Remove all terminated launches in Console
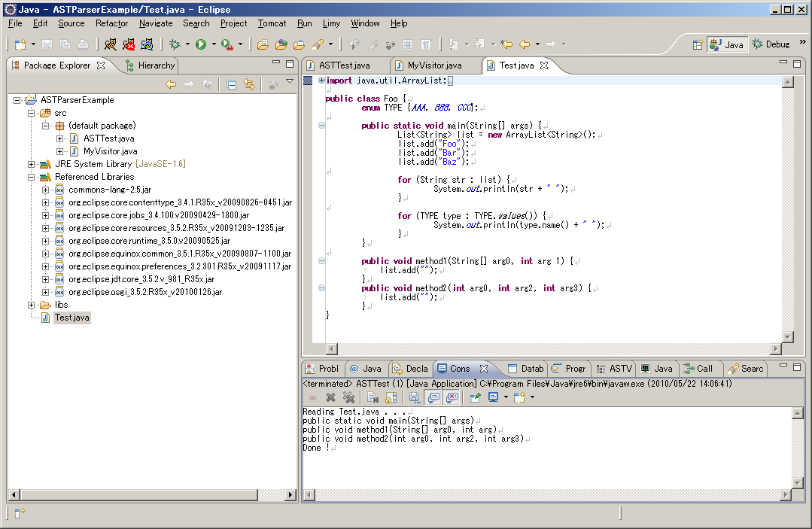 pyautogui.click(x=348, y=398)
